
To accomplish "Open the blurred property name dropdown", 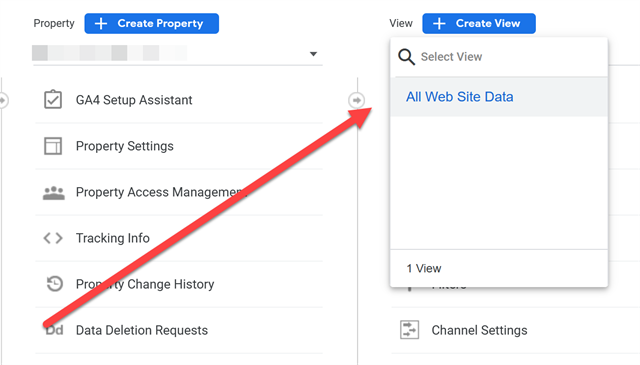I will [x=177, y=53].
